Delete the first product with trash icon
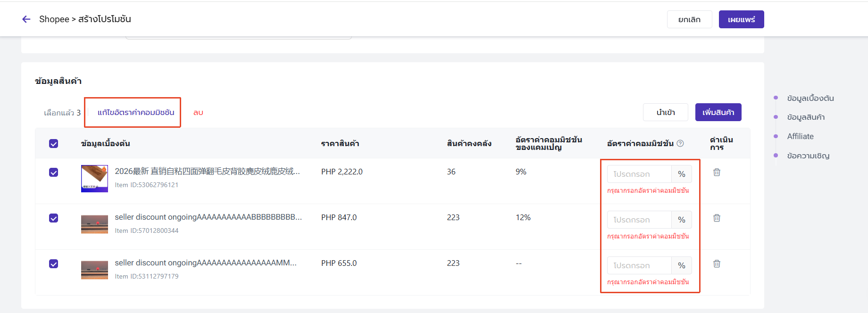Image resolution: width=868 pixels, height=313 pixels. (x=717, y=172)
